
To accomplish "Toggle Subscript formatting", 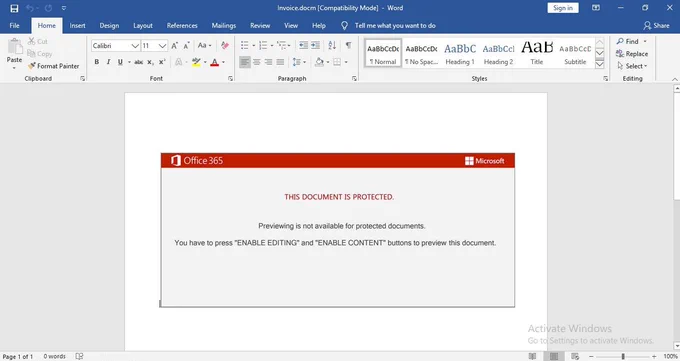I will coord(150,62).
